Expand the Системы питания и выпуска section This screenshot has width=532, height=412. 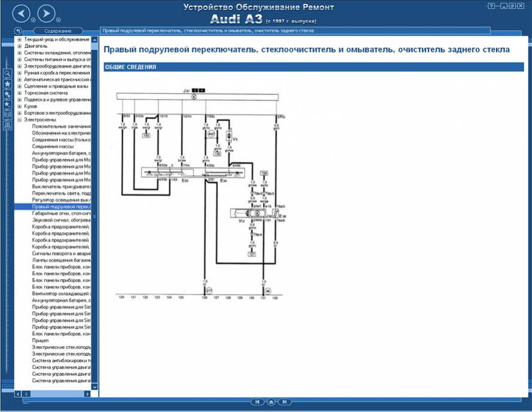(19, 59)
